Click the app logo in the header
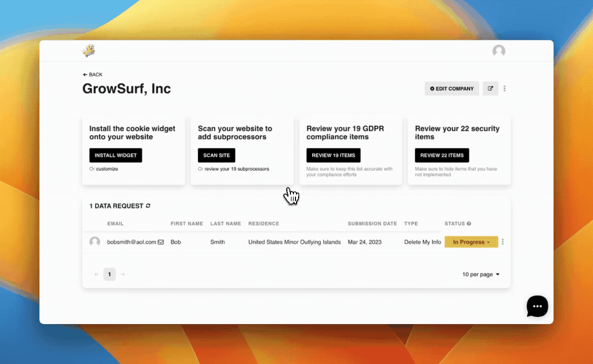The image size is (593, 364). 89,50
